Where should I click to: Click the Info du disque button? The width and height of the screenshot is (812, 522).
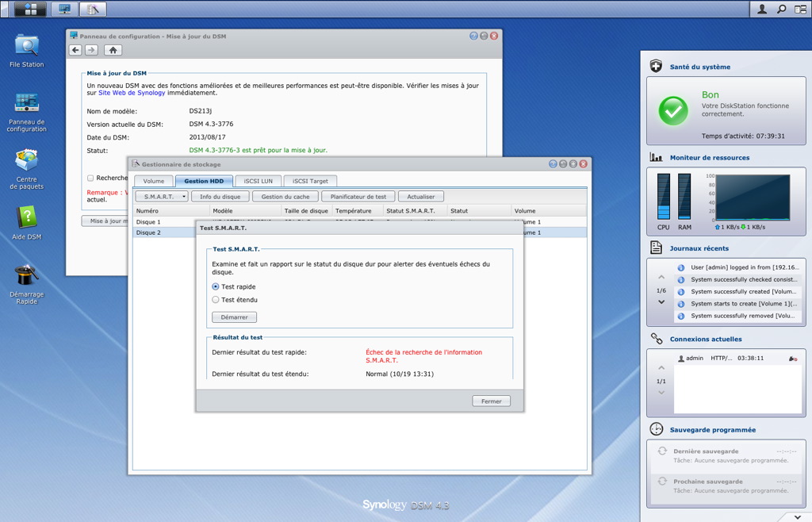[220, 197]
